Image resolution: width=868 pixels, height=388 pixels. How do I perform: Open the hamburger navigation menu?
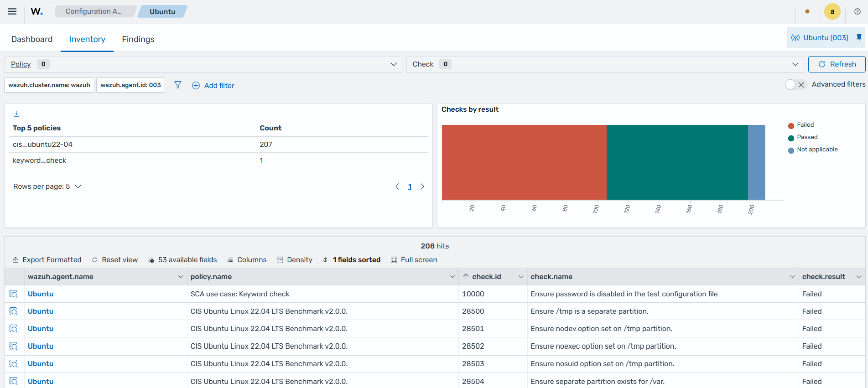[12, 11]
